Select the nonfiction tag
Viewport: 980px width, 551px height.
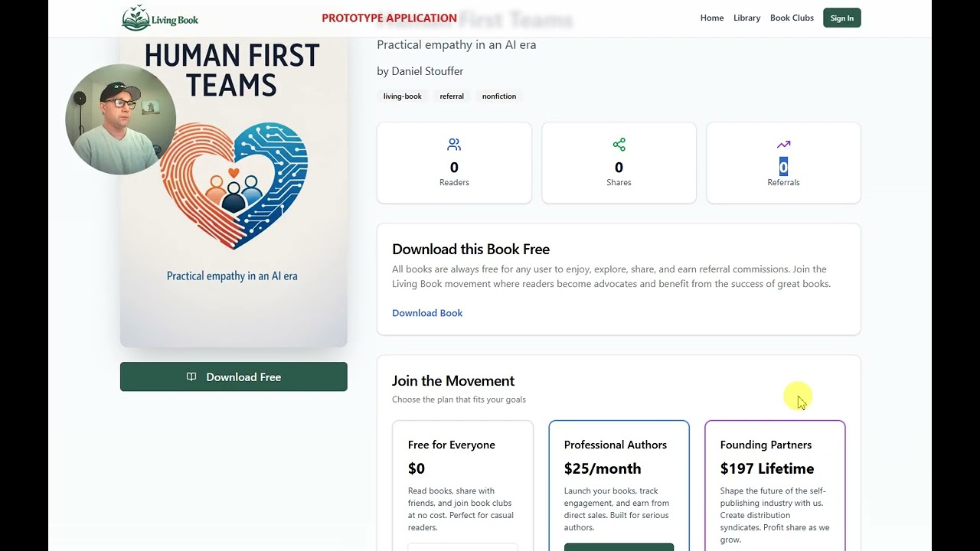(499, 96)
